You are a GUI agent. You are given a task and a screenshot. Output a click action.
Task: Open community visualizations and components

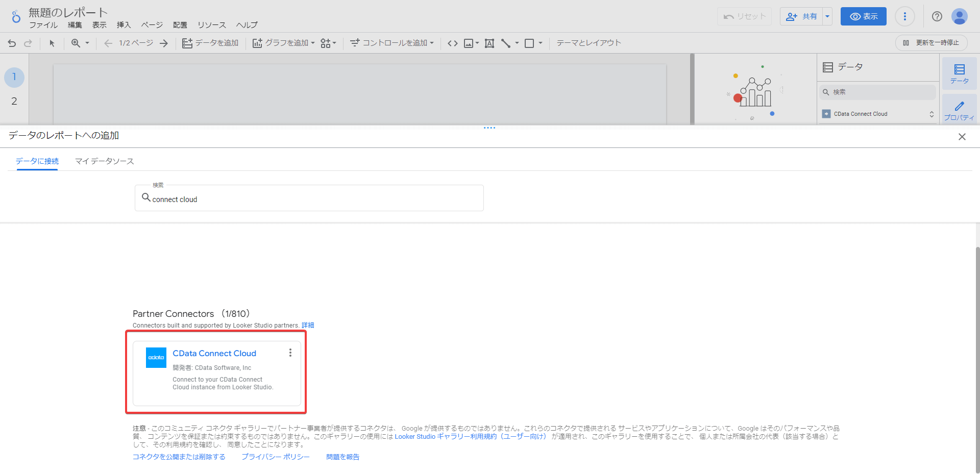328,43
